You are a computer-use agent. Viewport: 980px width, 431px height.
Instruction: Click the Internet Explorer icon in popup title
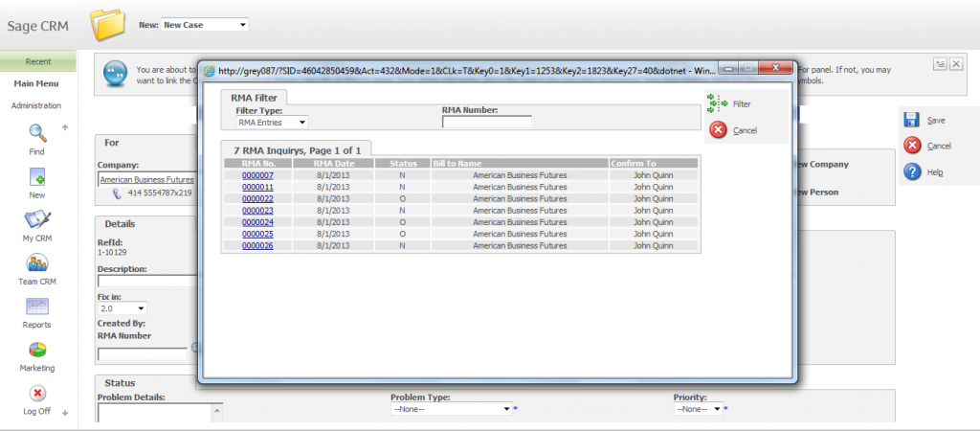(x=211, y=71)
